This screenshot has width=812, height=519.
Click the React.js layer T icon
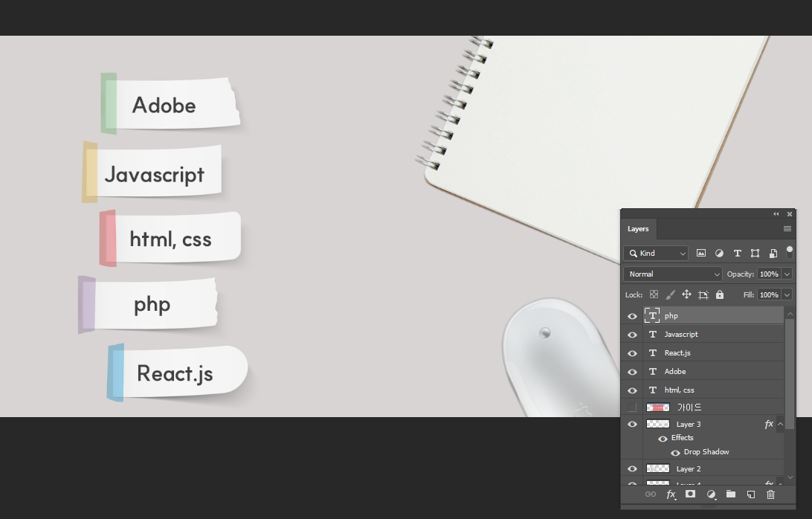click(x=653, y=352)
